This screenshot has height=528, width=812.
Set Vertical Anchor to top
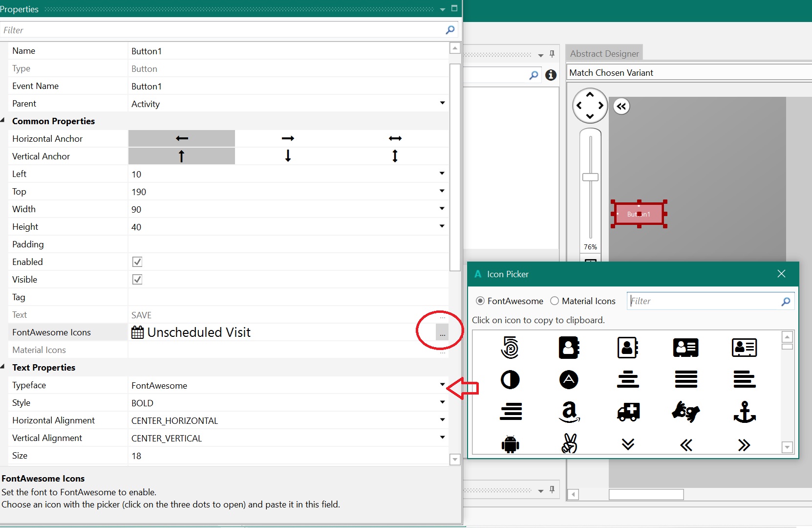pos(182,156)
